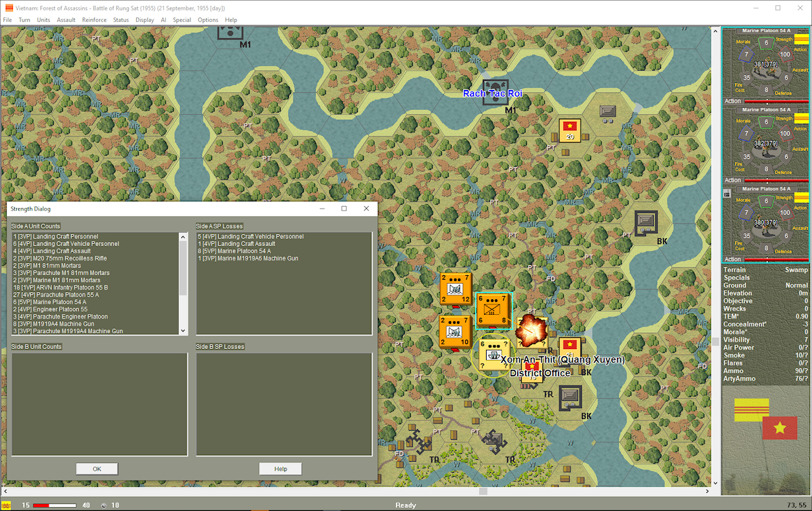Click the flag icon on the first Marine Platoon card
The image size is (812, 511).
[x=801, y=39]
